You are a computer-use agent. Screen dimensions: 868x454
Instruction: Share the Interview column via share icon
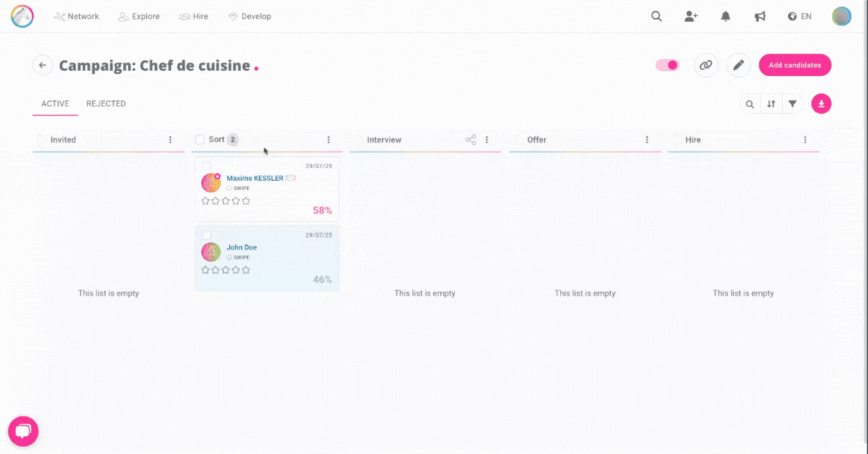[x=470, y=140]
